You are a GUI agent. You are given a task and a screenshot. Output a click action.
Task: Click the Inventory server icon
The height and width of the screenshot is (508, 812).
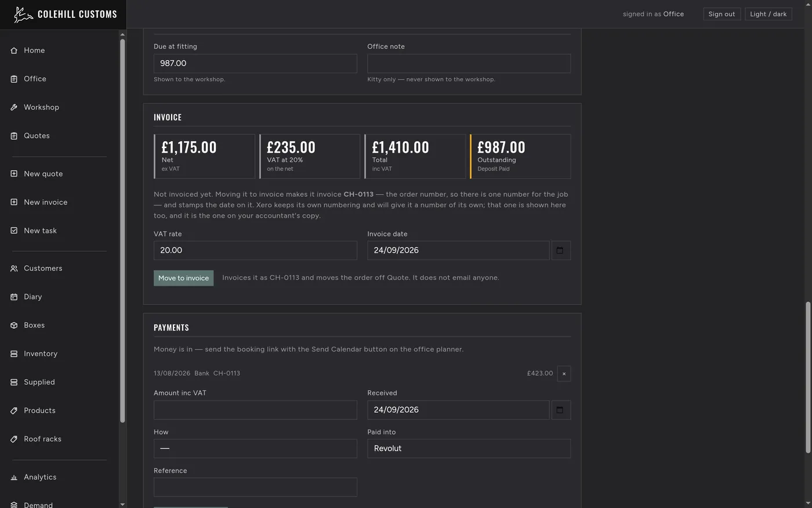point(14,354)
